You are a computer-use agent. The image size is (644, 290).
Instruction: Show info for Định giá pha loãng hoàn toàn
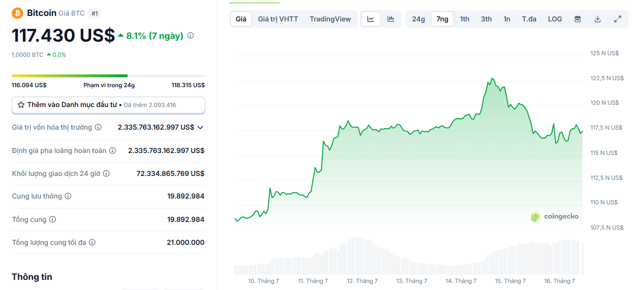coord(112,150)
